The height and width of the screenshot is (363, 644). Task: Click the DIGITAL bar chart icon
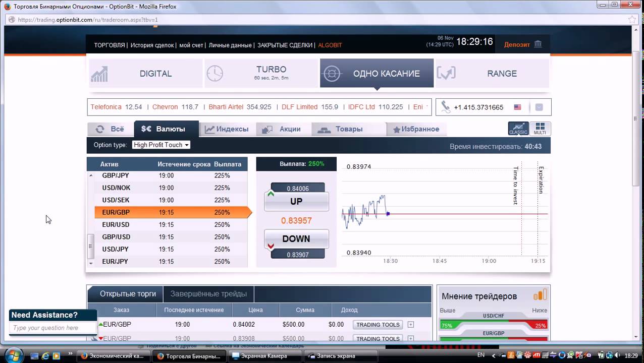(x=99, y=74)
